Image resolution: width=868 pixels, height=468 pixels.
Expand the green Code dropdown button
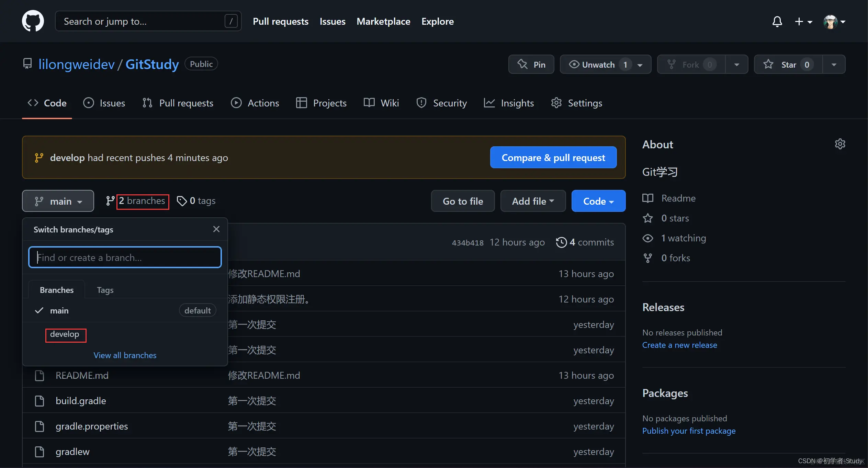tap(598, 201)
